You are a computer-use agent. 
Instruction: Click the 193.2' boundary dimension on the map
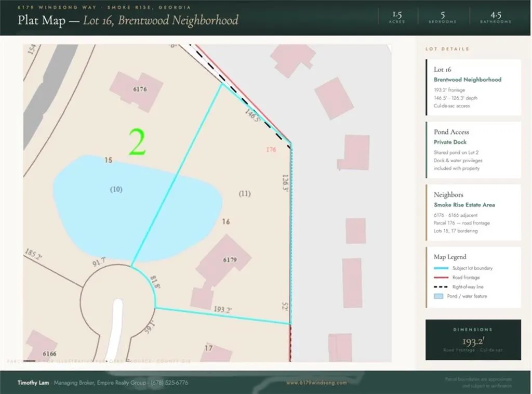(222, 309)
